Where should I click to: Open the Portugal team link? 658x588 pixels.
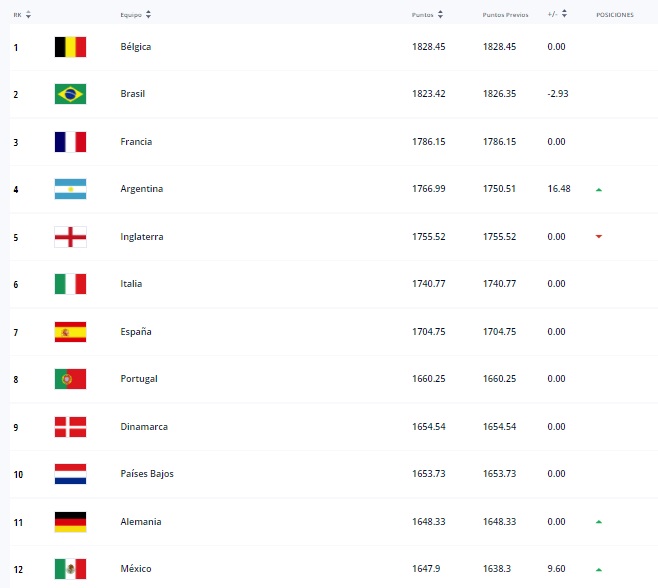point(139,379)
